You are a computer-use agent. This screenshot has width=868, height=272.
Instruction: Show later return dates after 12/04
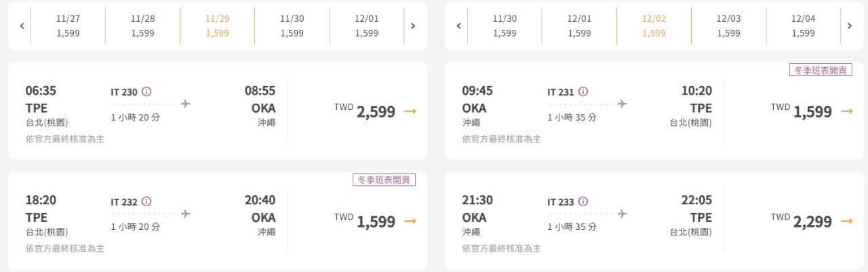(x=850, y=26)
